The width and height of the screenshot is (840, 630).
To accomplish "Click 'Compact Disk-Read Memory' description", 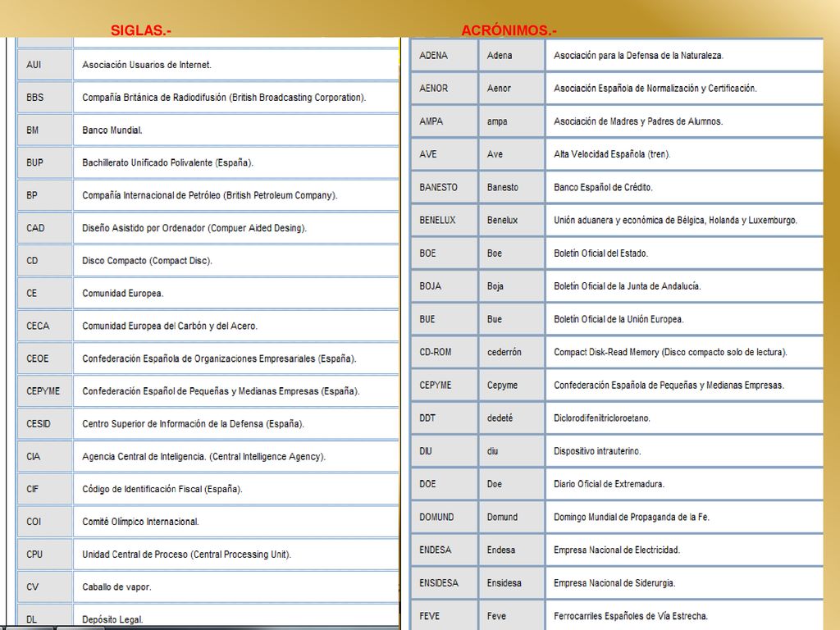I will pos(671,353).
